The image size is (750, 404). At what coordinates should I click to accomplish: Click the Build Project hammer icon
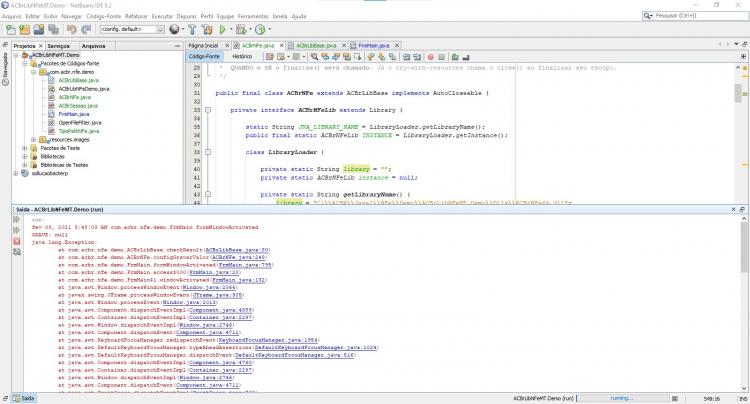(x=192, y=30)
